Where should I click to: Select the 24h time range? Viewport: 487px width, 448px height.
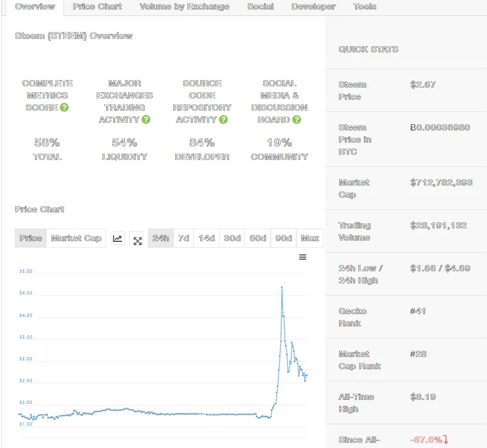point(161,238)
